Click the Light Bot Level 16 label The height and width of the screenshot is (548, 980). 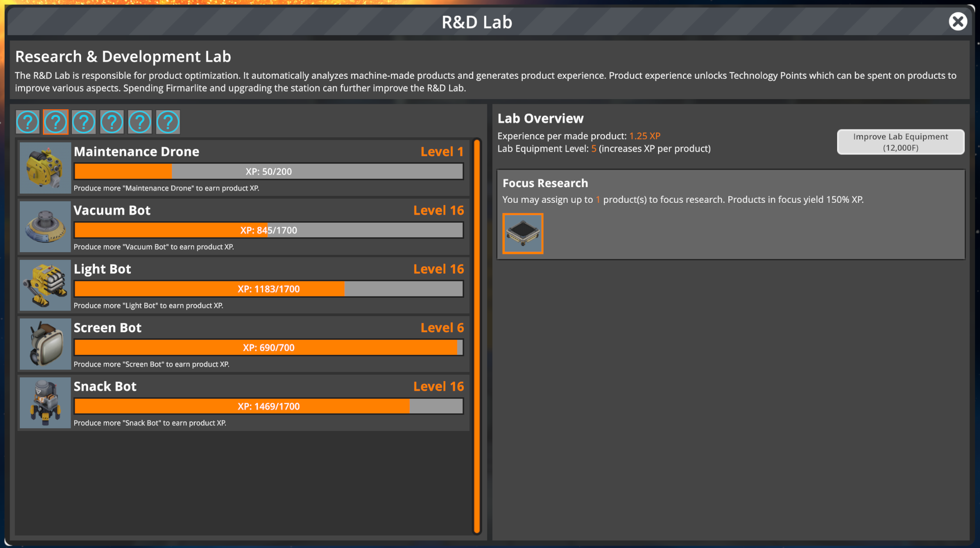[x=438, y=269]
